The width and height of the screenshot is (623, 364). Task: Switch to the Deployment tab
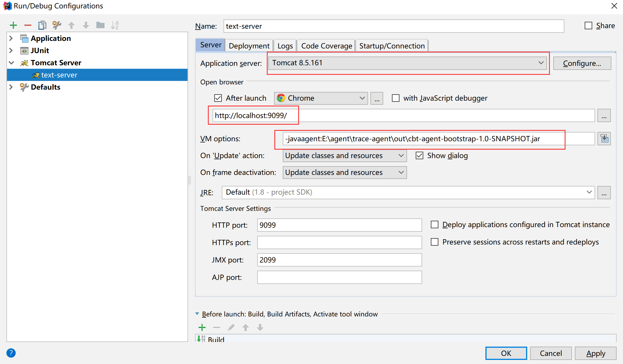249,46
